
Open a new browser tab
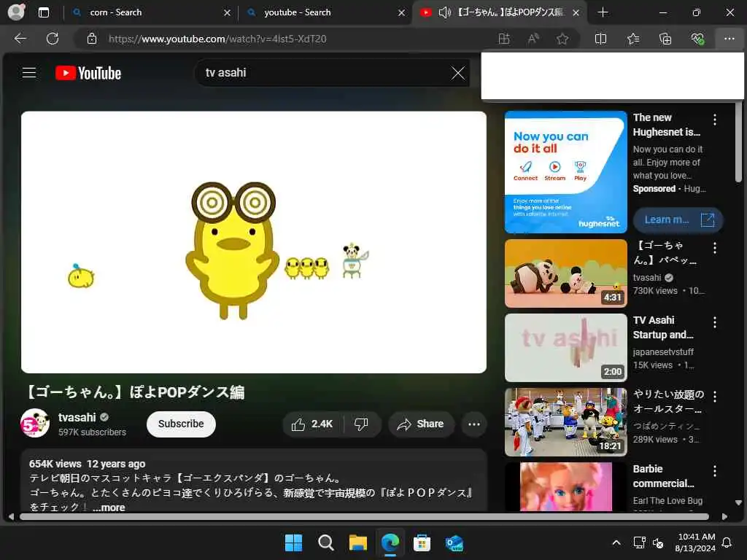[x=603, y=12]
